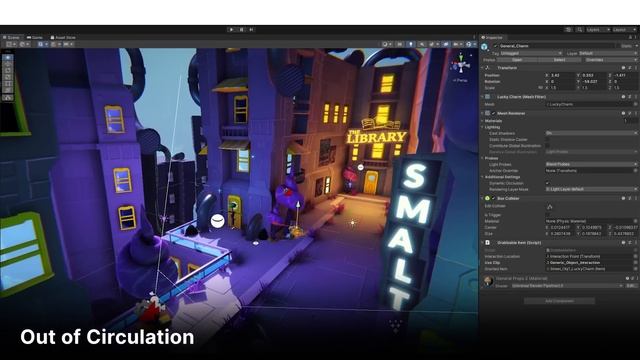
Task: Toggle Contribute Global Illumination checkbox
Action: [x=547, y=145]
